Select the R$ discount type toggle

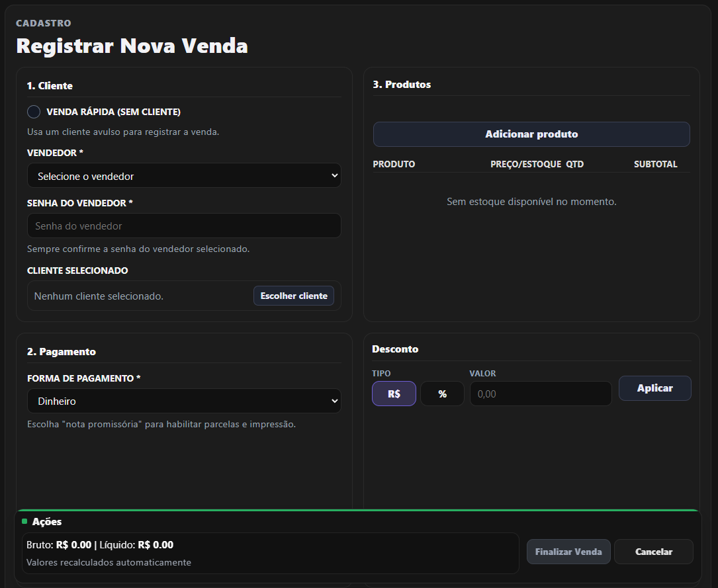pyautogui.click(x=394, y=393)
